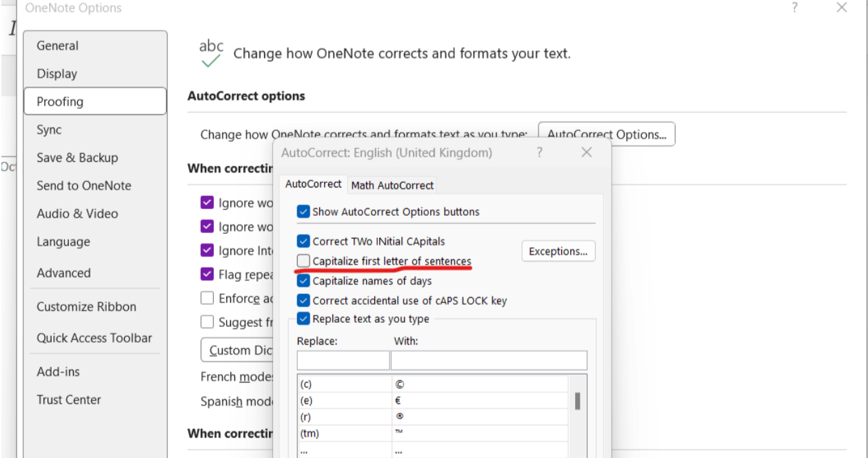Click inside the Replace input field
The height and width of the screenshot is (458, 868).
point(342,360)
